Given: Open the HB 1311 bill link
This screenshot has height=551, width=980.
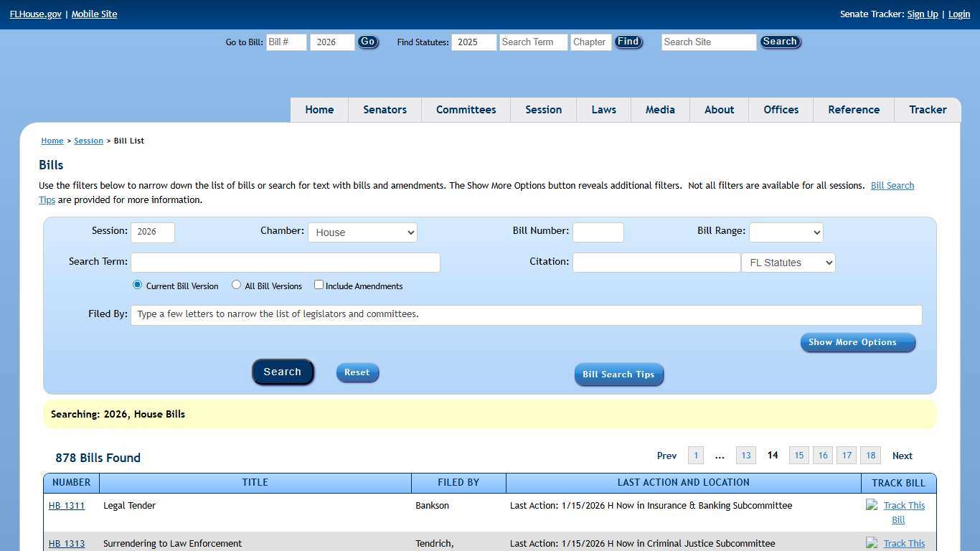Looking at the screenshot, I should pos(67,506).
